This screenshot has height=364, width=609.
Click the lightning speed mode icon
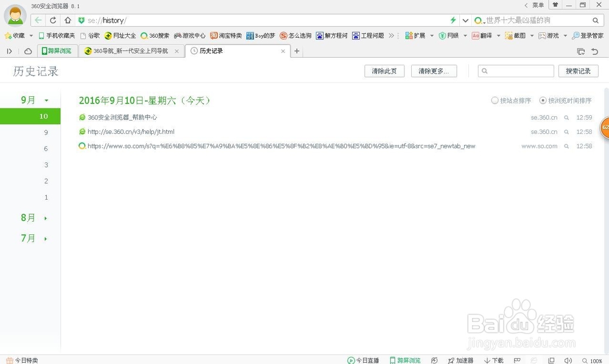coord(453,20)
